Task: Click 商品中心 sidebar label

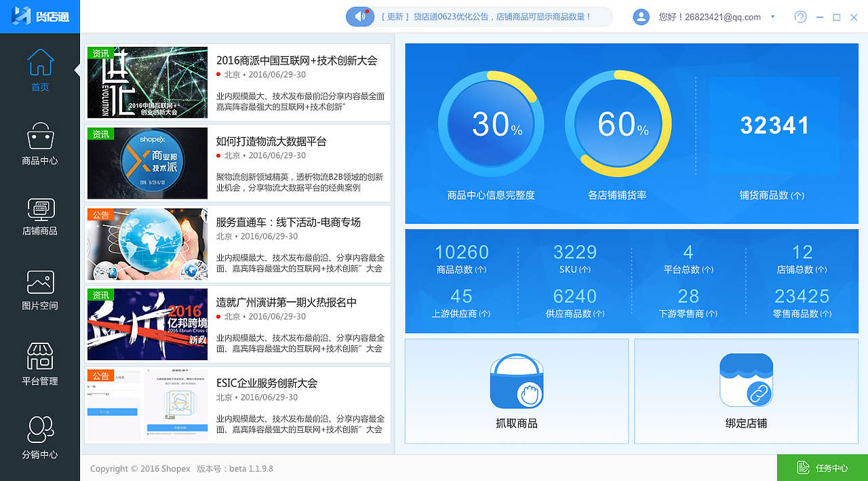Action: coord(40,161)
